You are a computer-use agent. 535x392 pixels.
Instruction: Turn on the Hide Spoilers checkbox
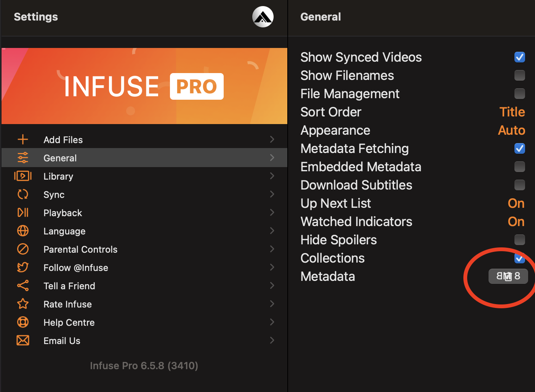[x=519, y=240]
